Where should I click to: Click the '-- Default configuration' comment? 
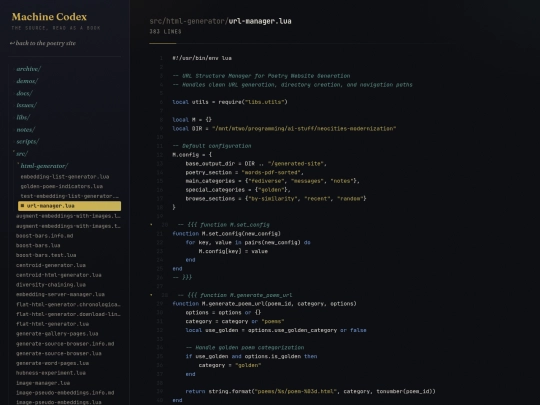click(212, 146)
